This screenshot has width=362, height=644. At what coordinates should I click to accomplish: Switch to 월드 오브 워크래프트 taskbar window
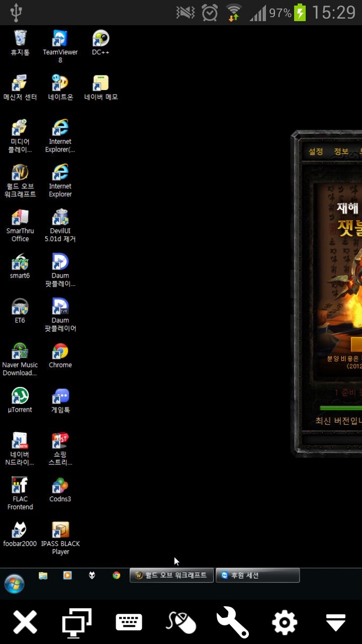pyautogui.click(x=172, y=576)
